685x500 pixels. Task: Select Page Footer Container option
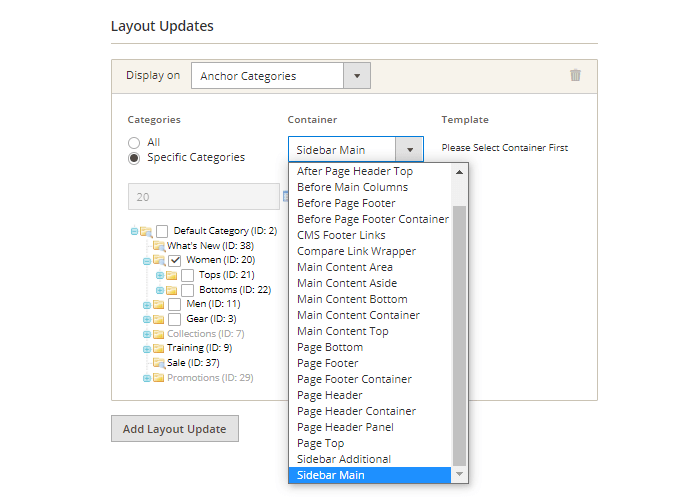[354, 379]
